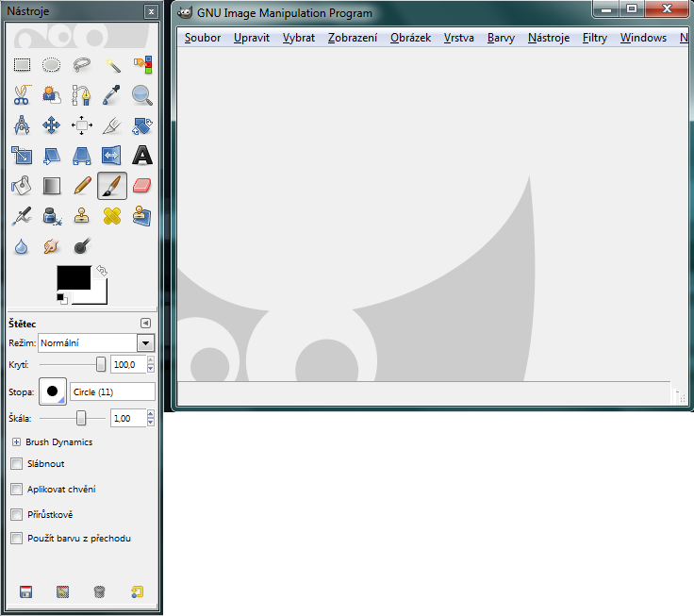
Task: Select the Bucket Fill tool
Action: (x=22, y=186)
